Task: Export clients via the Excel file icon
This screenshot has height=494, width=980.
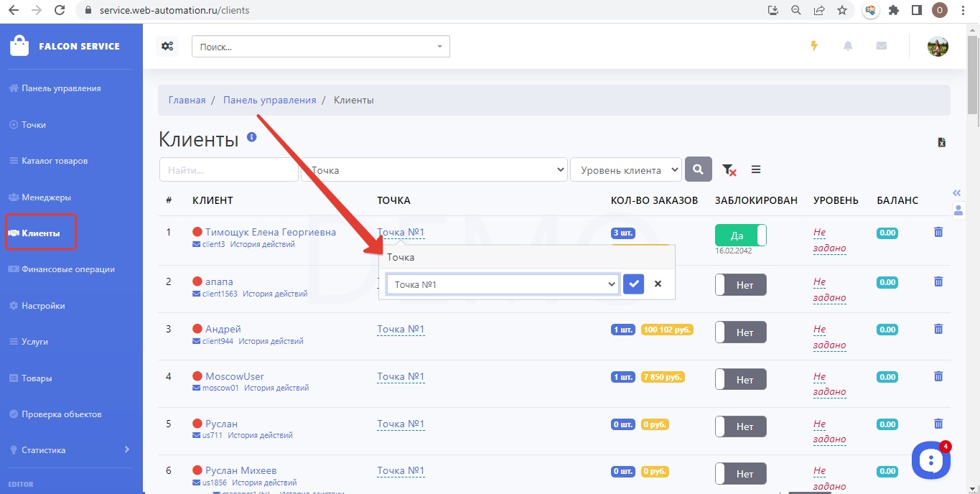Action: pos(942,142)
